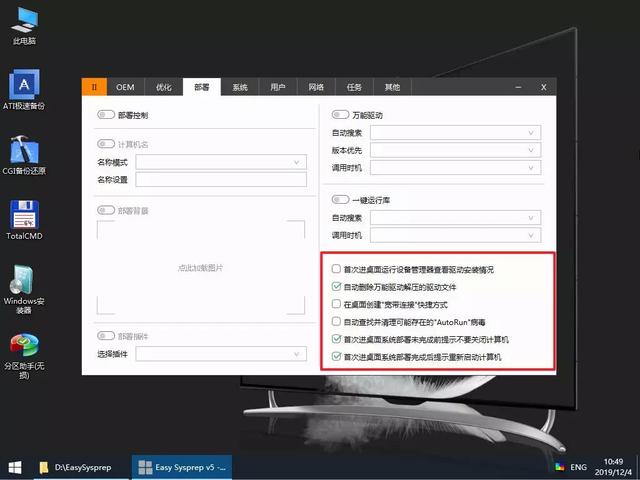The width and height of the screenshot is (640, 480).
Task: Click the orange II icon in the title bar
Action: click(93, 87)
